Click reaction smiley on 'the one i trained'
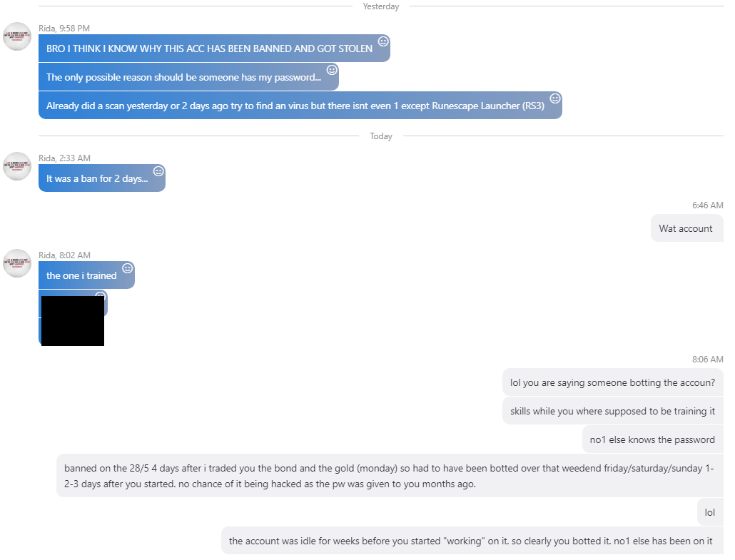 point(128,268)
